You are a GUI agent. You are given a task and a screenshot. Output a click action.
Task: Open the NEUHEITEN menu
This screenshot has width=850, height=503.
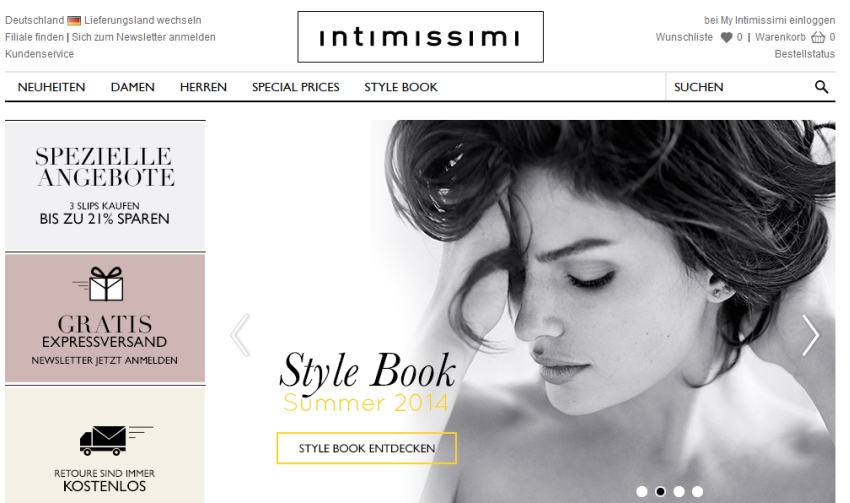tap(51, 88)
